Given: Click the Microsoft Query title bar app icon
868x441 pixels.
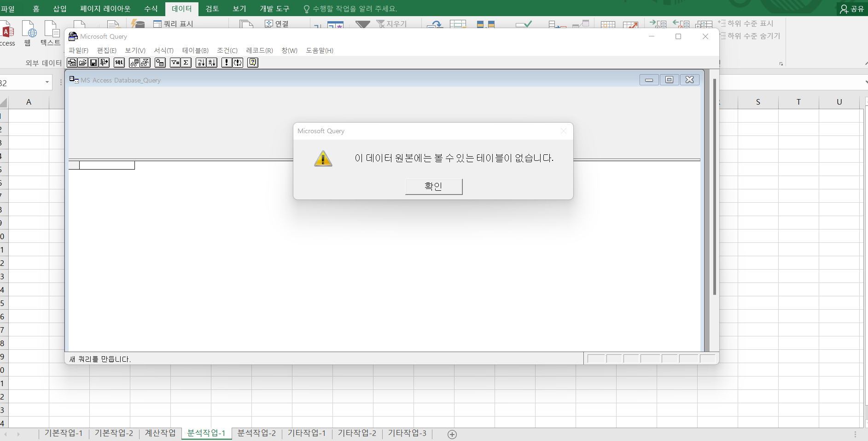Looking at the screenshot, I should 73,36.
